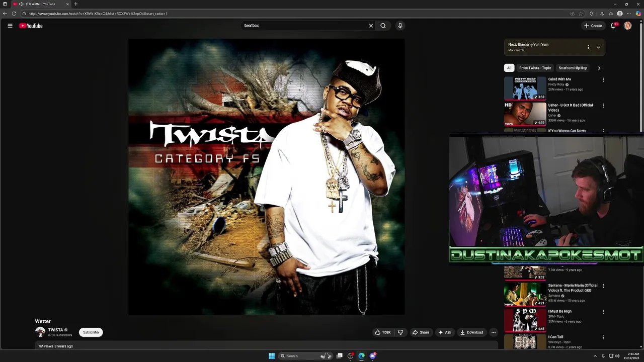The width and height of the screenshot is (644, 362).
Task: Click the Twista Category F5 video player
Action: click(x=266, y=177)
